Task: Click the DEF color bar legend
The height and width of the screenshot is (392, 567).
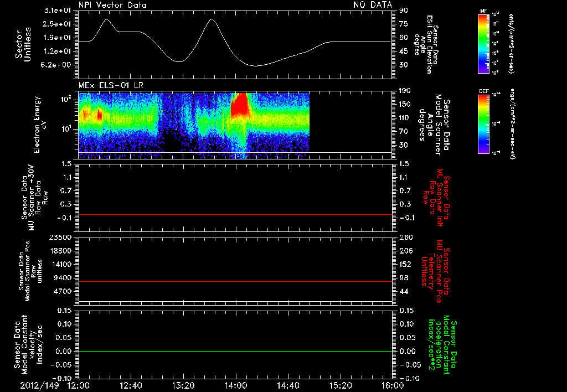Action: [483, 124]
